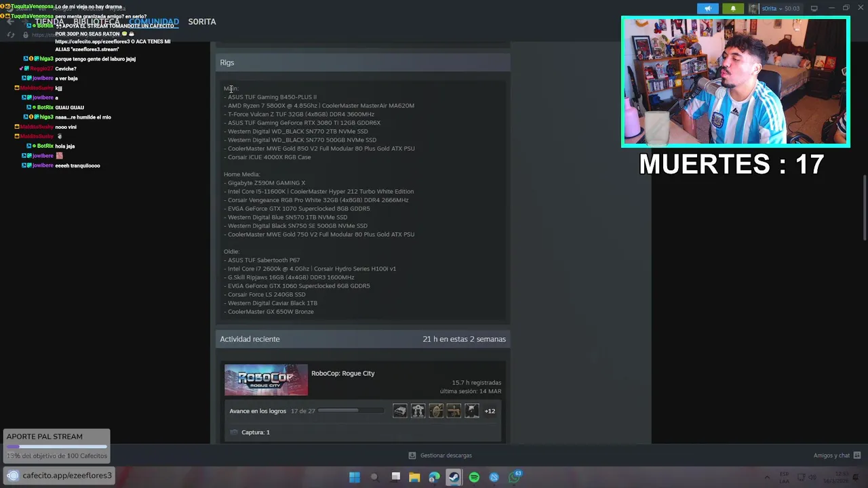This screenshot has height=488, width=868.
Task: Open WhatsApp with 63 unread badge
Action: tap(515, 476)
